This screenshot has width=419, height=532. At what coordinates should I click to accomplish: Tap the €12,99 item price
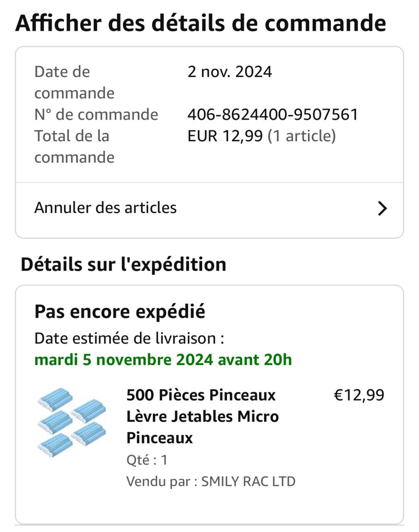[359, 395]
